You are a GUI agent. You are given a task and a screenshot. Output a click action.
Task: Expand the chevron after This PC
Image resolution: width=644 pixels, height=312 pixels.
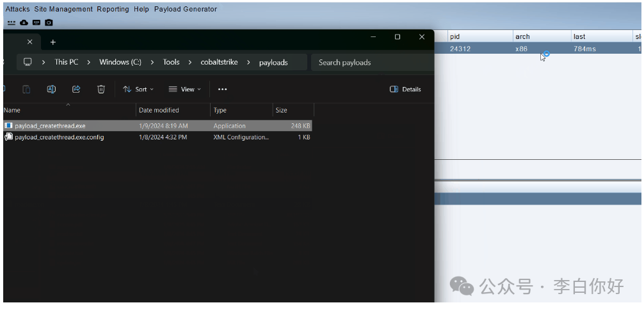point(89,62)
